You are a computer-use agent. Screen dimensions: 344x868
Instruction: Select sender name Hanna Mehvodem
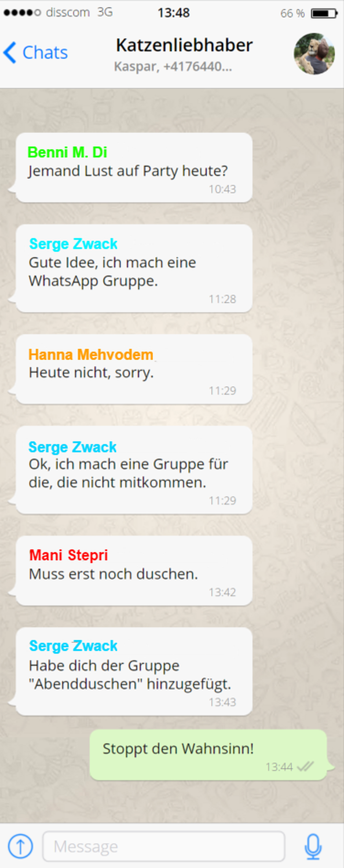pos(91,355)
